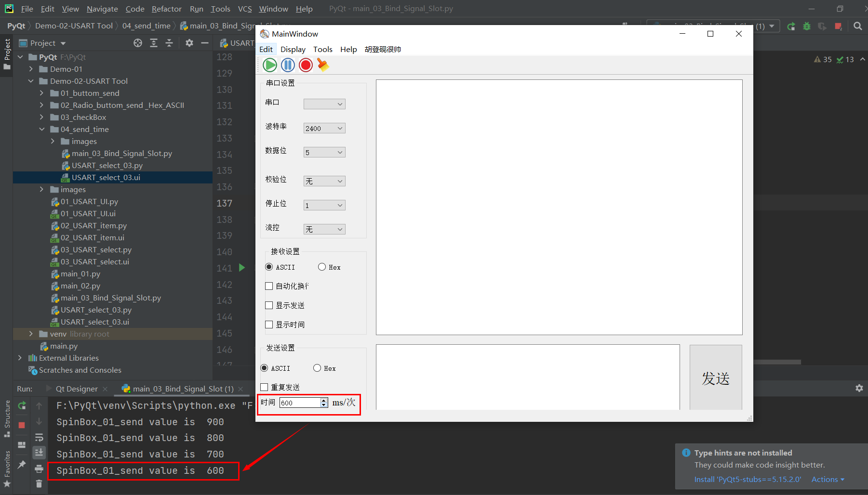The image size is (868, 495).
Task: Switch to the Qt Designer run tab
Action: (77, 389)
